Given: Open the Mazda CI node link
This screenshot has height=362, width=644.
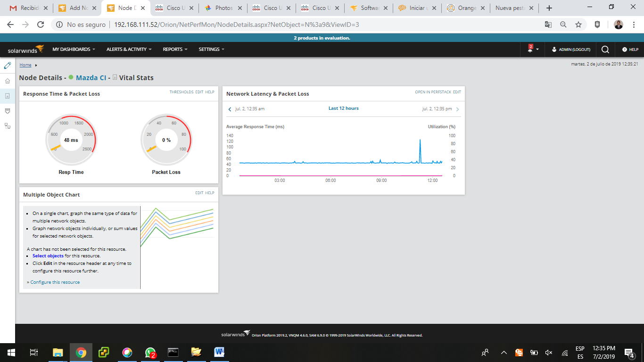Looking at the screenshot, I should click(91, 78).
